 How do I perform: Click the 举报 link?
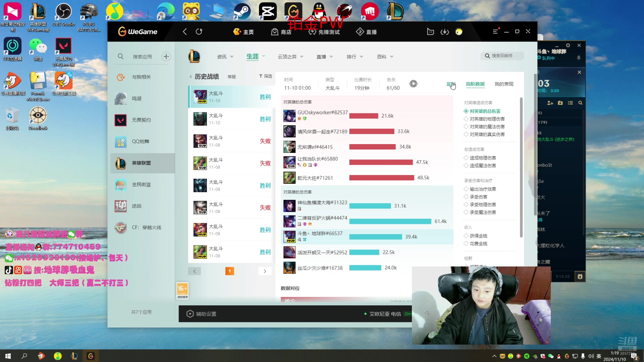pos(231,77)
